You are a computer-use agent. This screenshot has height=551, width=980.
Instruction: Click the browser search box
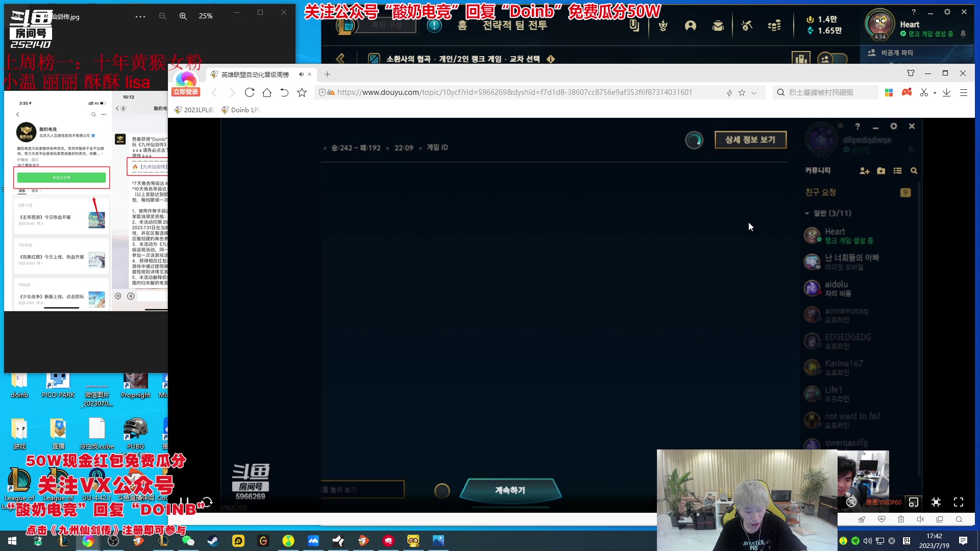click(x=827, y=92)
